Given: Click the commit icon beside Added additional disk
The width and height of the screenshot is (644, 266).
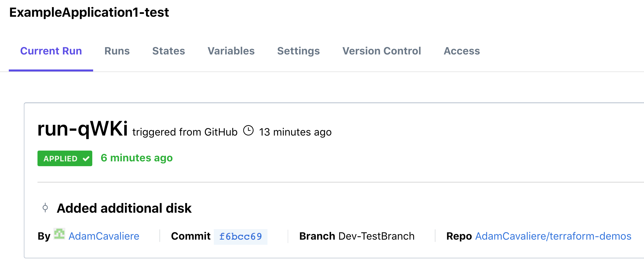Looking at the screenshot, I should [x=45, y=208].
